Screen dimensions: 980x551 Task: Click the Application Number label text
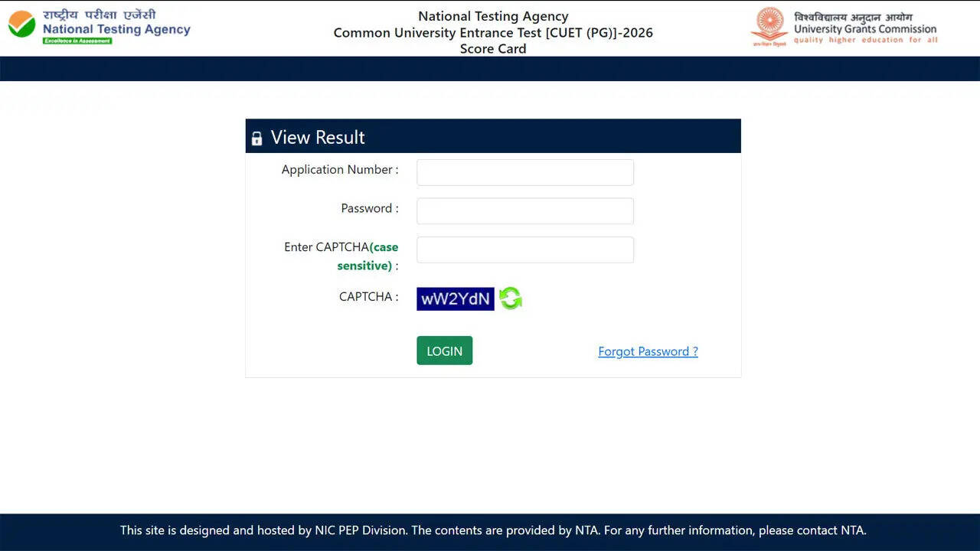click(x=338, y=169)
